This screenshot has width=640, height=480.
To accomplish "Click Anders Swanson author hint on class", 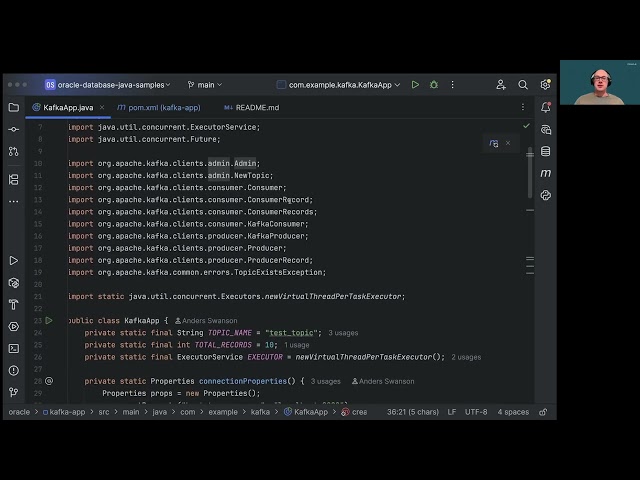I will (x=206, y=321).
